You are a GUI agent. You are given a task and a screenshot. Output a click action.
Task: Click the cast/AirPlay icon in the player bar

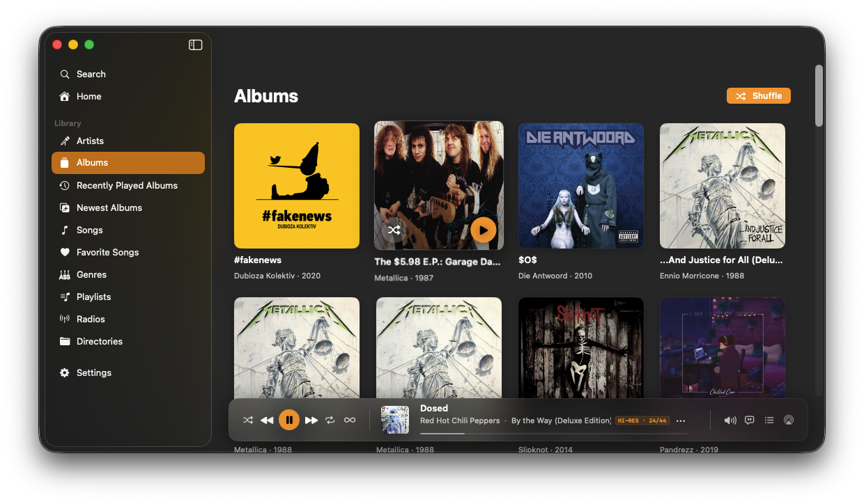[x=788, y=420]
